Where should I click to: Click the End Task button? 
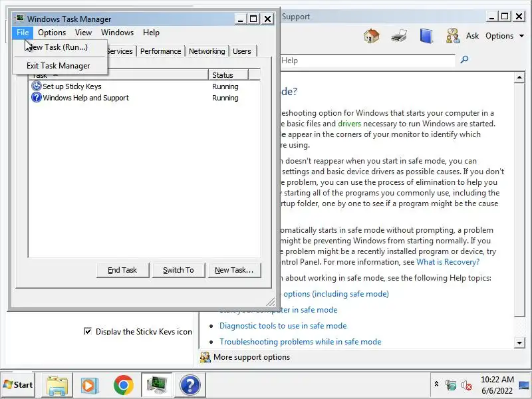[x=122, y=270]
